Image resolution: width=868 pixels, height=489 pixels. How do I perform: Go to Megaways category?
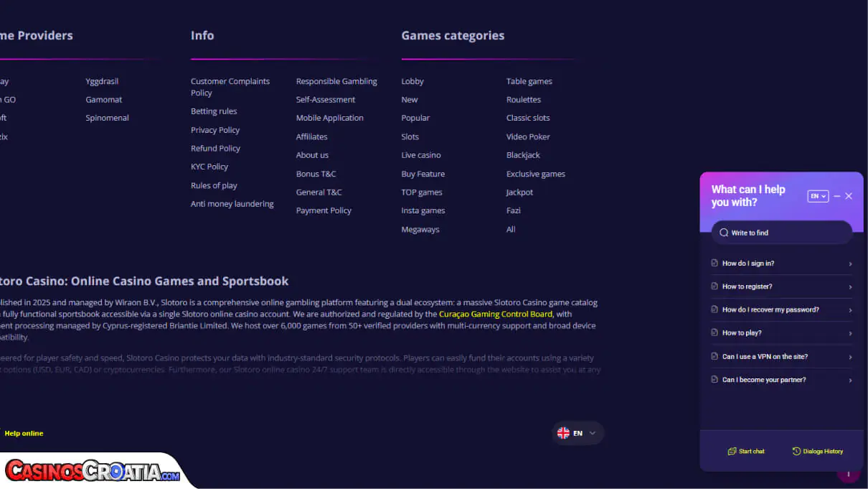click(x=420, y=229)
